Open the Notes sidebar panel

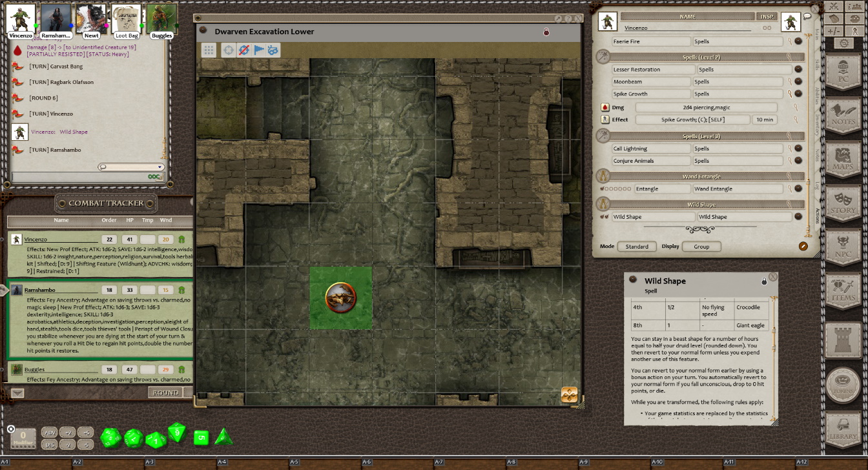(x=843, y=115)
